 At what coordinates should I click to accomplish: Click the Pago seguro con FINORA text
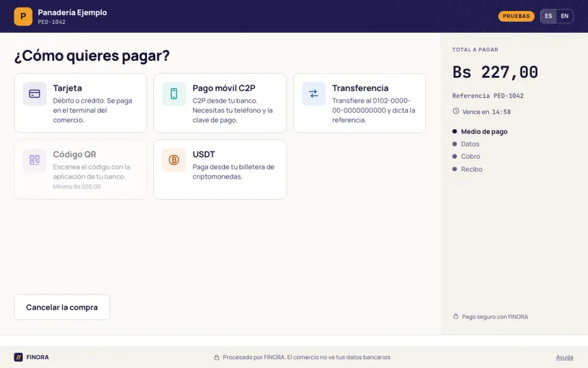click(495, 317)
